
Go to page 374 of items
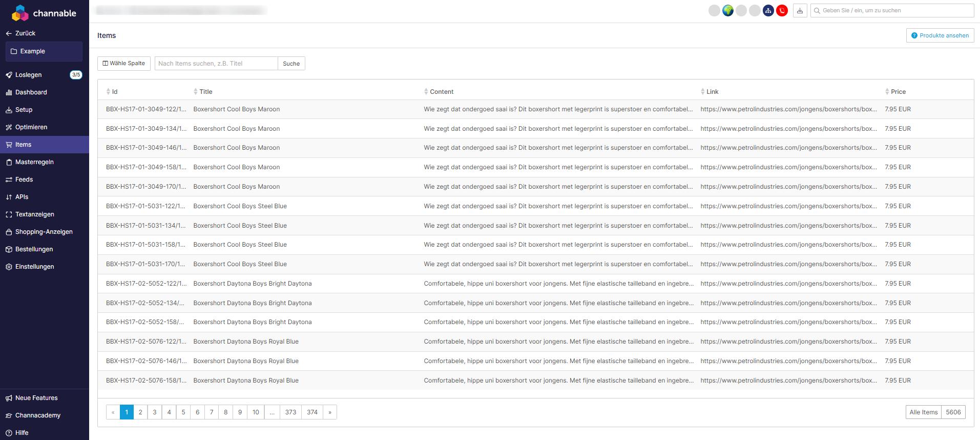pos(312,412)
